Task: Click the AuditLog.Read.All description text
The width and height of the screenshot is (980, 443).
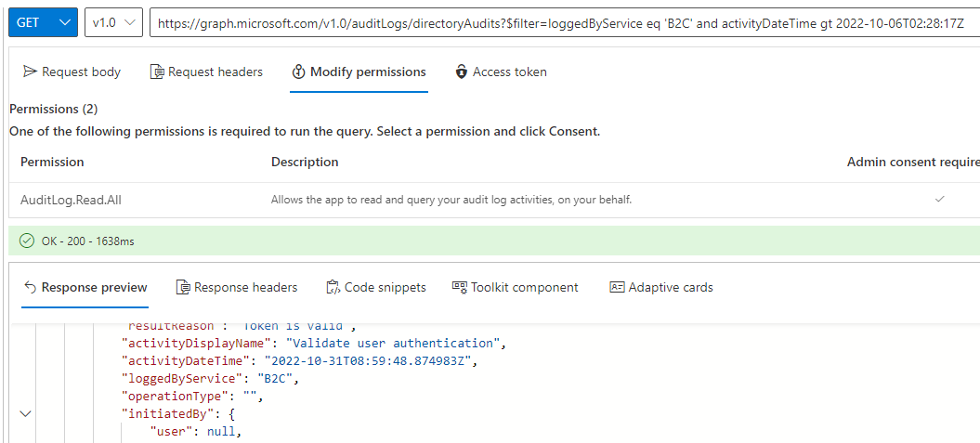Action: coord(451,200)
